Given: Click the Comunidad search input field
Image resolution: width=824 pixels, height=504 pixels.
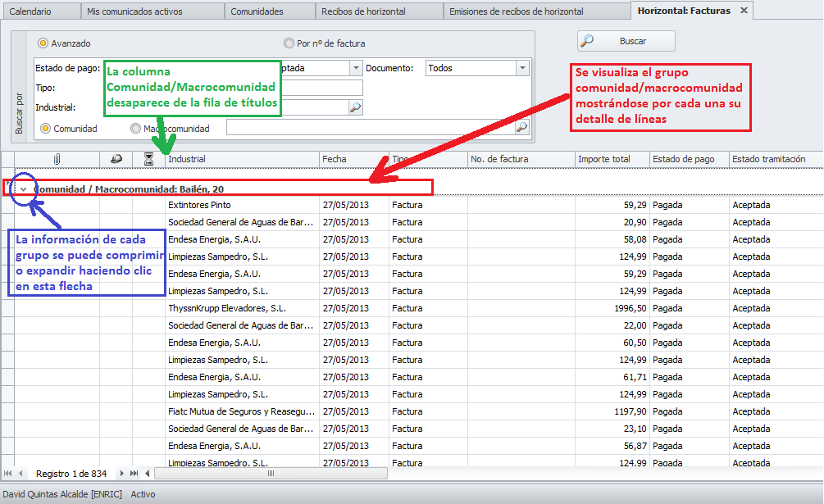Looking at the screenshot, I should 371,127.
